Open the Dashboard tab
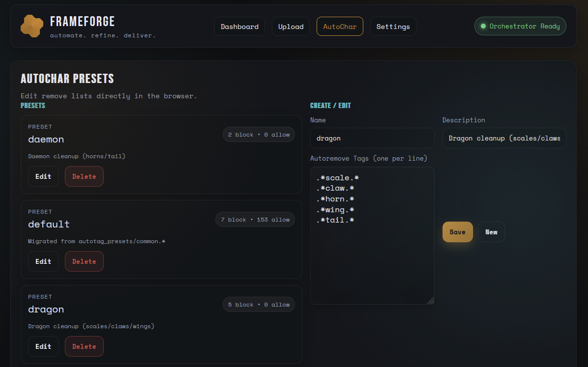This screenshot has height=367, width=588. point(239,27)
